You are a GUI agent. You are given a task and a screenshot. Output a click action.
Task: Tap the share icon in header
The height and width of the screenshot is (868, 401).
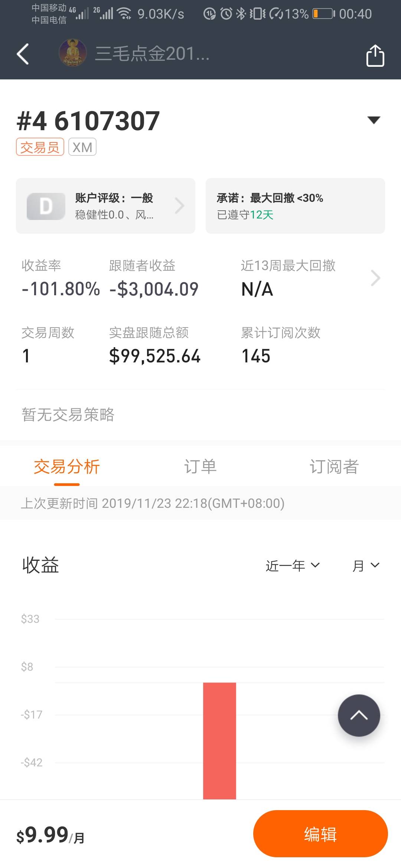(375, 56)
